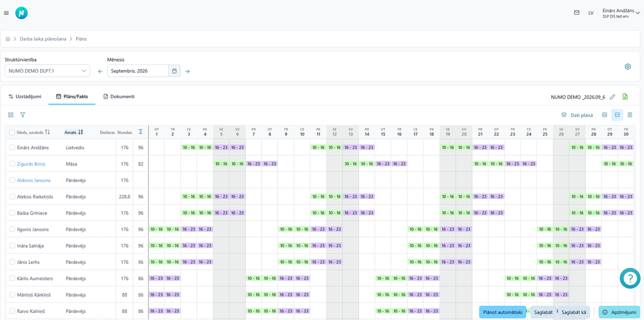This screenshot has width=644, height=320.
Task: Select day 1 OT column header
Action: 157,132
